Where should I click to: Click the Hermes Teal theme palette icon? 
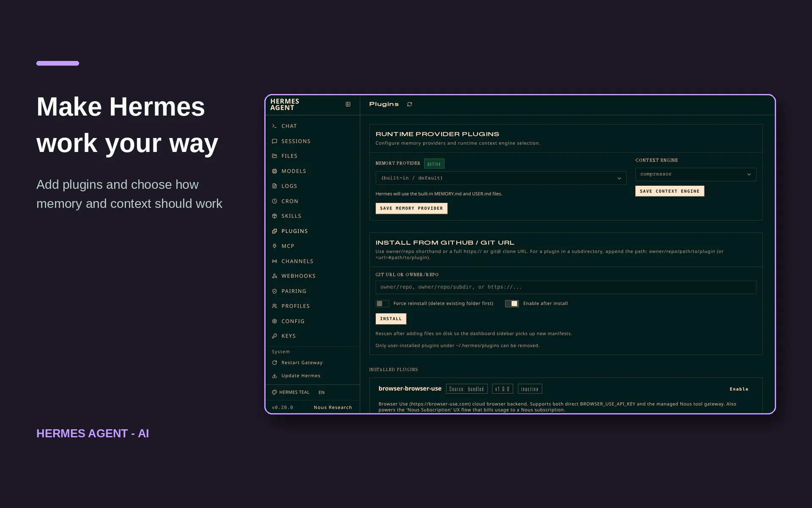(x=274, y=392)
